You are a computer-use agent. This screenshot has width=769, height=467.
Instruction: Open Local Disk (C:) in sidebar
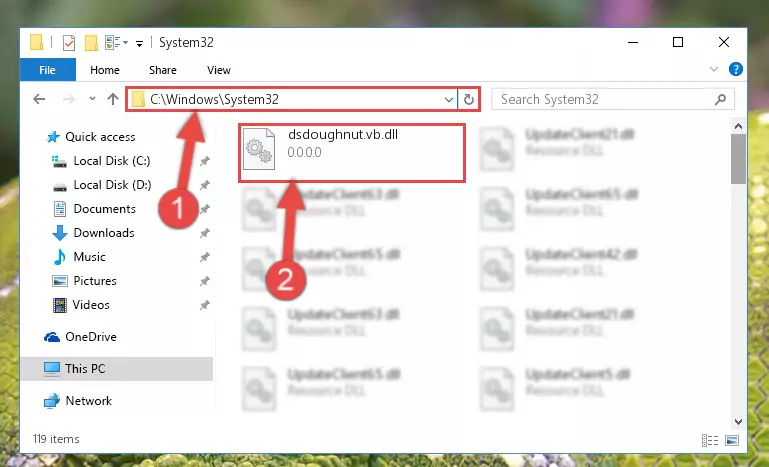point(112,161)
